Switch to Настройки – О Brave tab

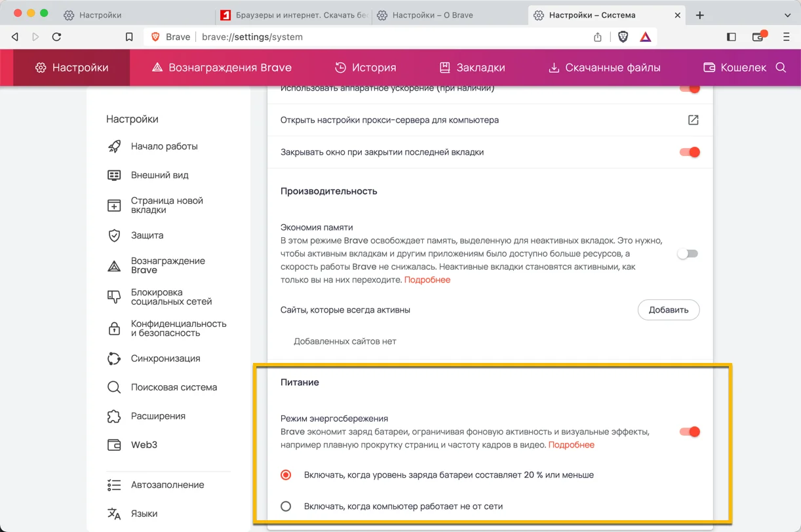pyautogui.click(x=450, y=15)
